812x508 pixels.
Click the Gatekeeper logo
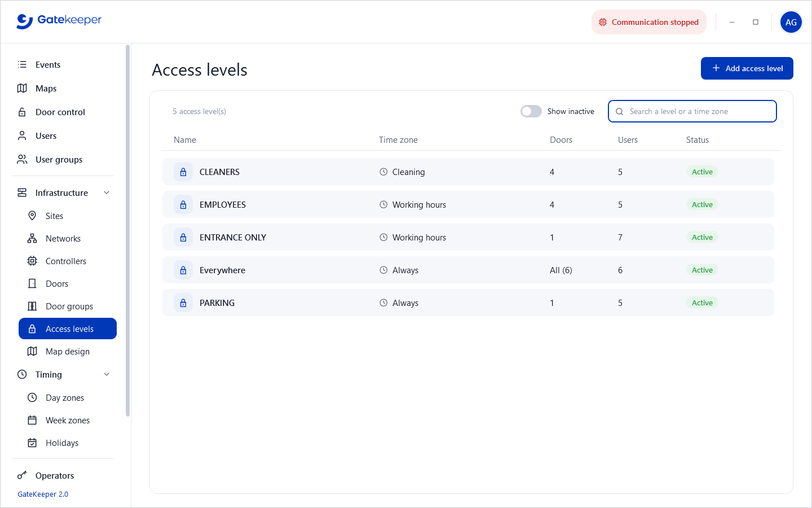pos(59,21)
